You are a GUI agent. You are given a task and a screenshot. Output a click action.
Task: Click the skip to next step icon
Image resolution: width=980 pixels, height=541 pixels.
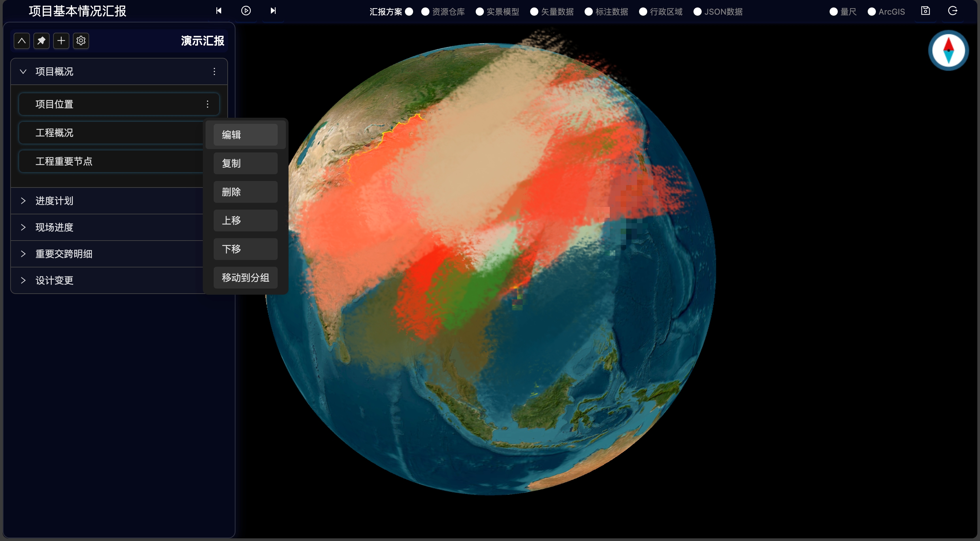(273, 11)
